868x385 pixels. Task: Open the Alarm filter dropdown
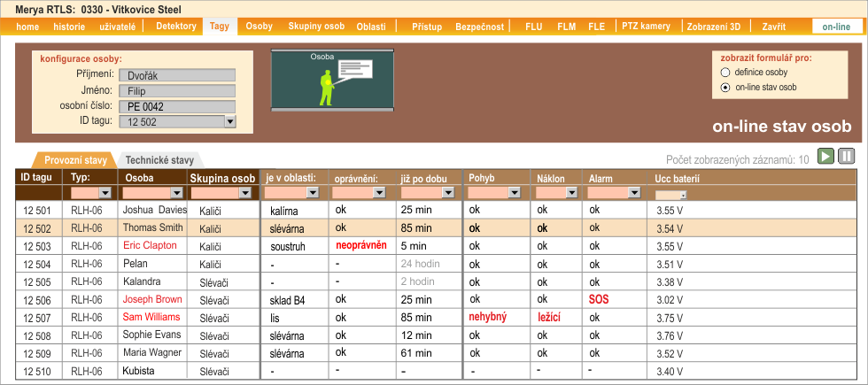(634, 193)
